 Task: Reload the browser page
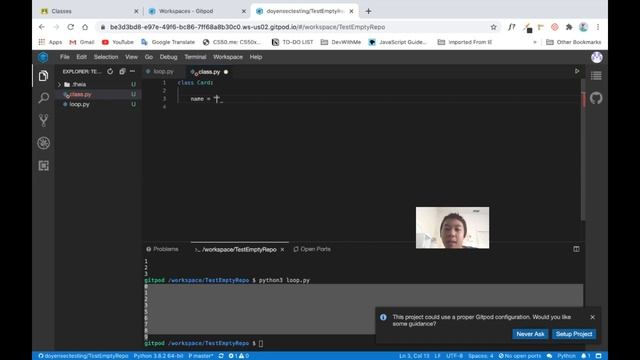tap(71, 27)
